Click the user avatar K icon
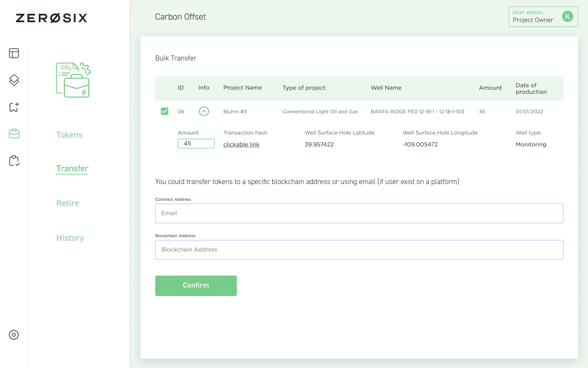This screenshot has height=368, width=588. (x=567, y=16)
